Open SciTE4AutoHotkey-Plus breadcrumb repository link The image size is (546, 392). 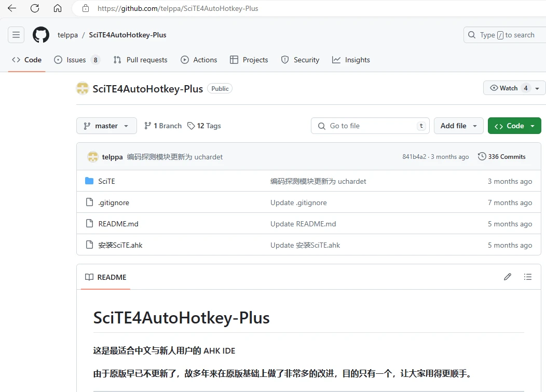128,35
